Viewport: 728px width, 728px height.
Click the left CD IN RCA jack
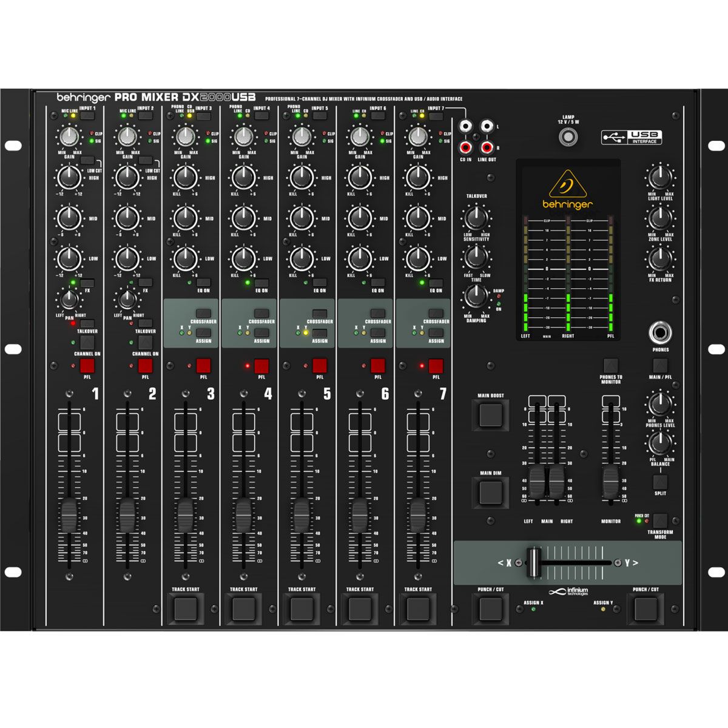[466, 127]
